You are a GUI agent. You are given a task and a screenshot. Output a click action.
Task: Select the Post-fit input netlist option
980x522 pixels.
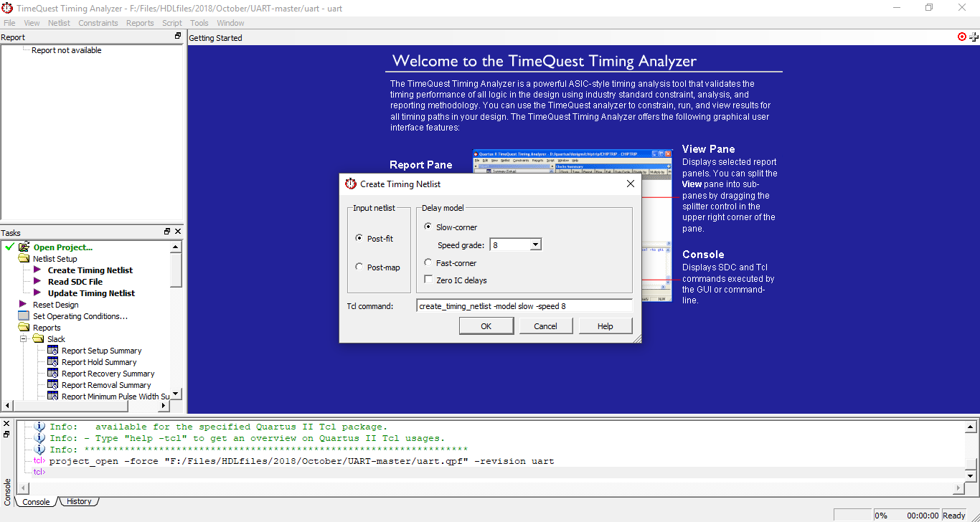[x=359, y=238]
